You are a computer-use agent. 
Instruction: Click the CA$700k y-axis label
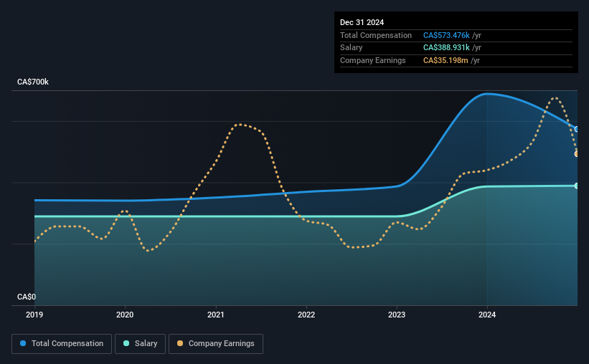coord(33,82)
